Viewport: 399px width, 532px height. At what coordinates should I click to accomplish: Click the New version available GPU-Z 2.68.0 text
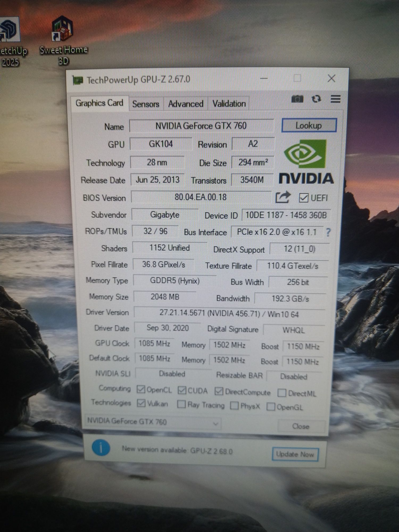click(177, 450)
